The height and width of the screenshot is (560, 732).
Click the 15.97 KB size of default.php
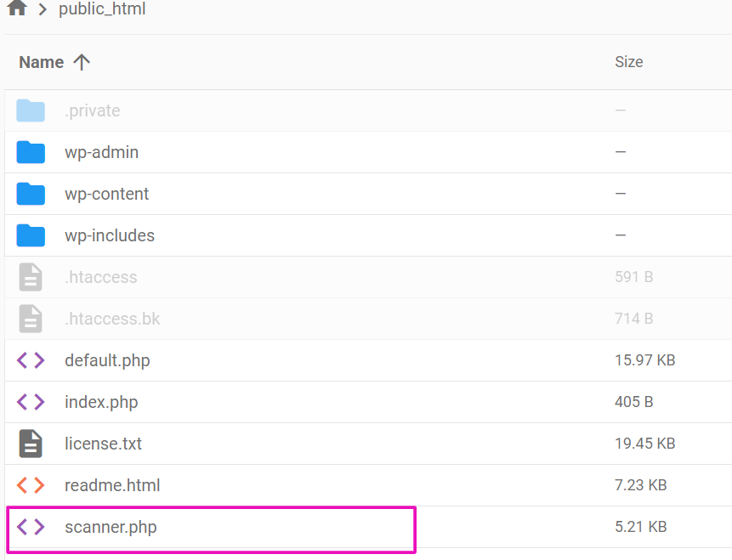(x=645, y=360)
